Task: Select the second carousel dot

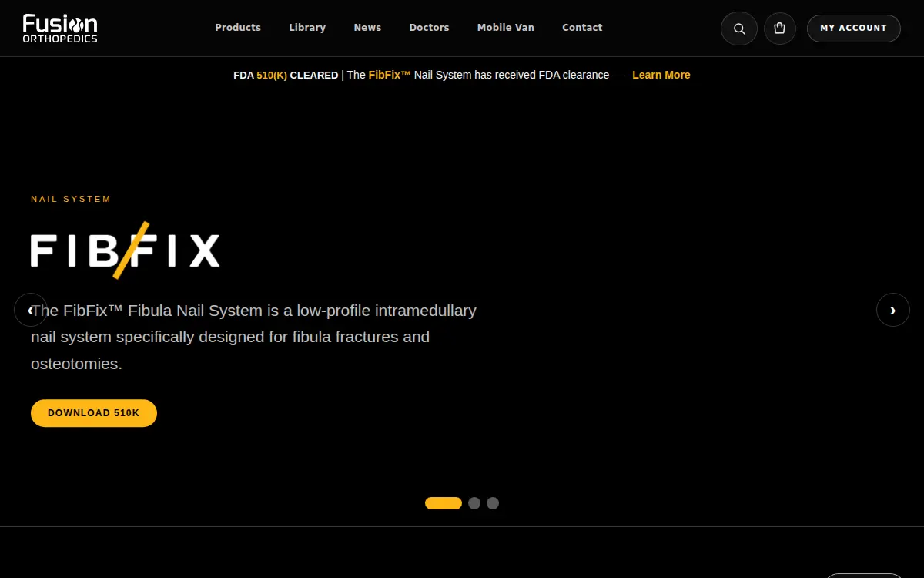Action: (x=474, y=503)
